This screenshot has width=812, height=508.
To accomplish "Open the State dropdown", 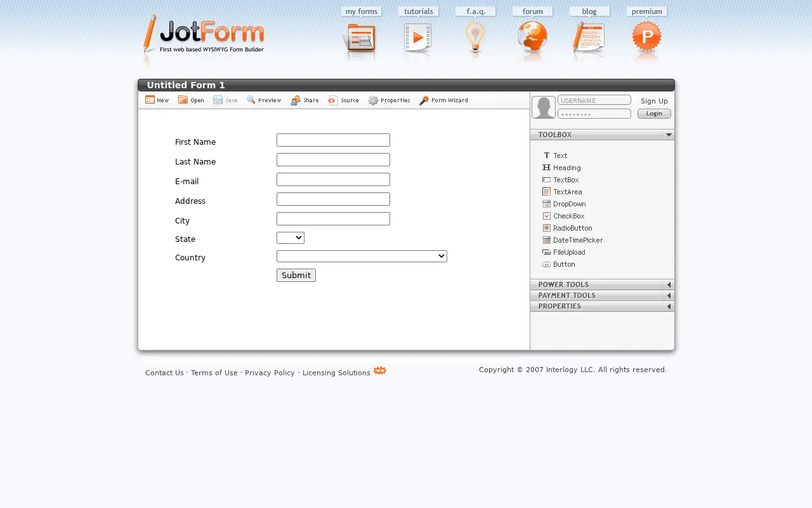I will coord(291,238).
